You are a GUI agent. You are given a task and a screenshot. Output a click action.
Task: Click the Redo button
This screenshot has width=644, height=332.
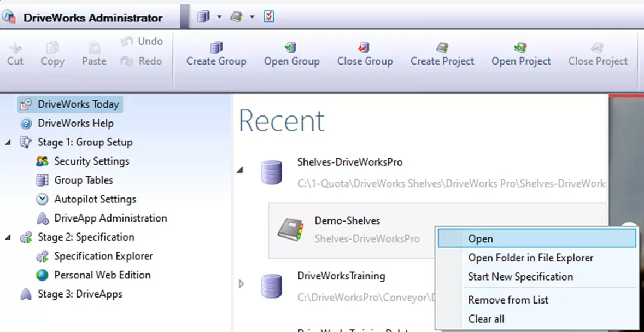pyautogui.click(x=142, y=61)
